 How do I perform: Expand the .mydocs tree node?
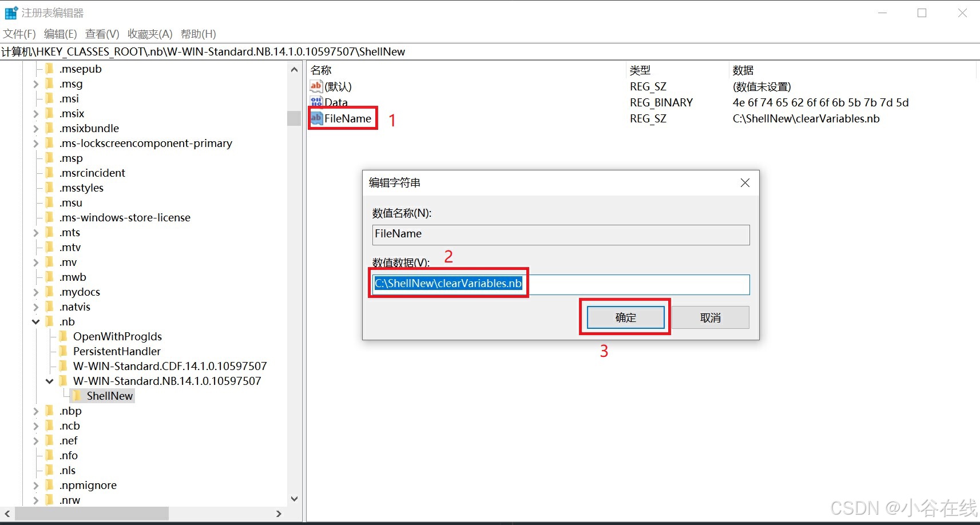[x=36, y=292]
